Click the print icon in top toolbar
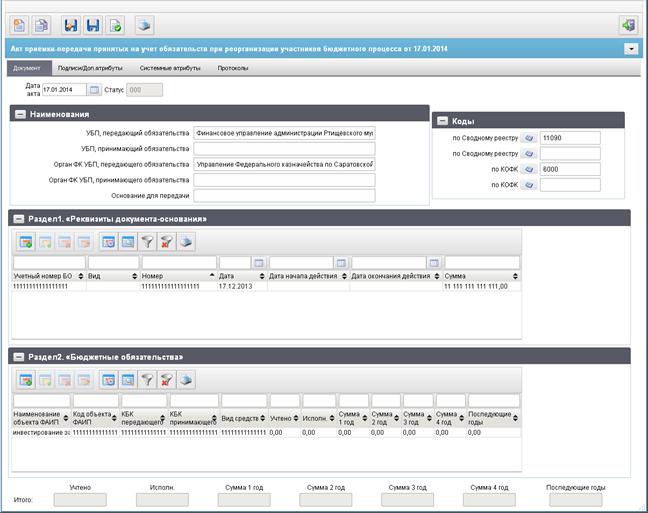This screenshot has width=648, height=513. click(x=144, y=26)
